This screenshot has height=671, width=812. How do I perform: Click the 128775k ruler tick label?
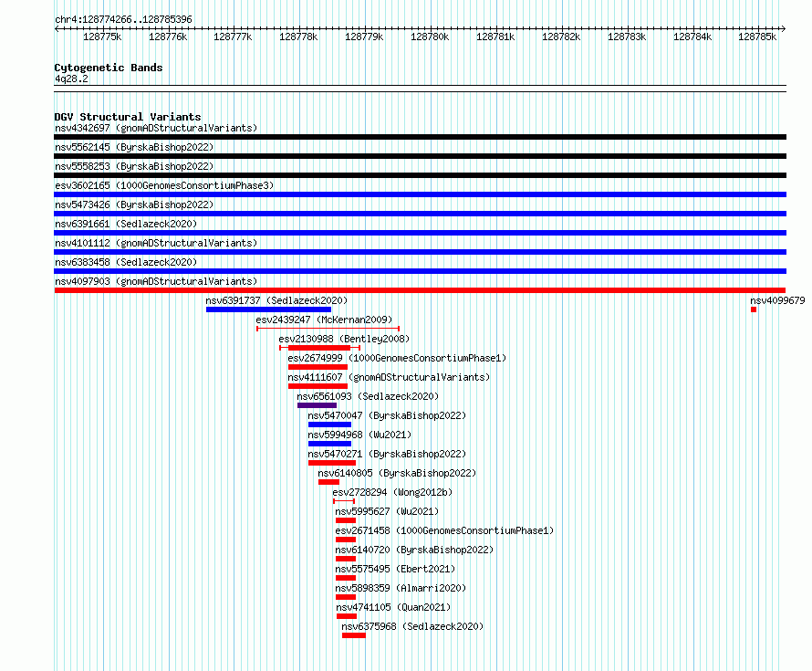102,37
